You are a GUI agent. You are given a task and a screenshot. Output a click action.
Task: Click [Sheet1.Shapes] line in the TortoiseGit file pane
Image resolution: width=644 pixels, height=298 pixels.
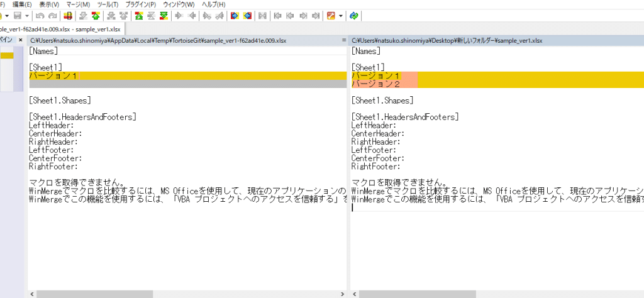(60, 100)
